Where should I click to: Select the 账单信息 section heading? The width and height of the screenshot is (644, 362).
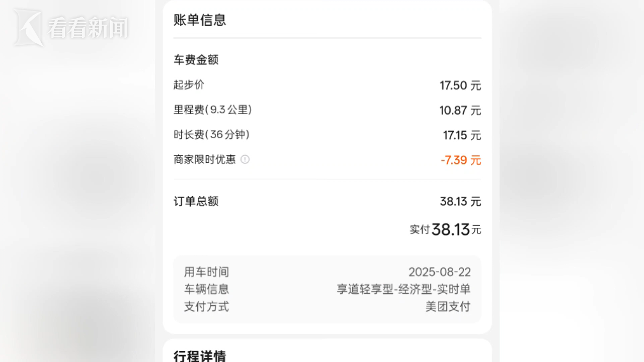[200, 20]
